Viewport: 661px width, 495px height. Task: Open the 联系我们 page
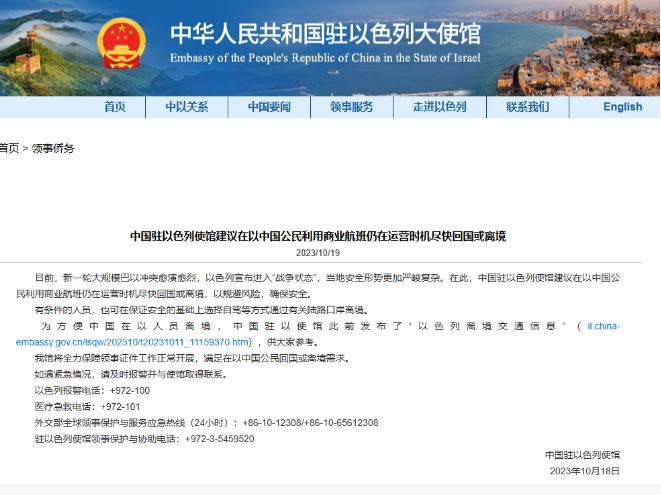(528, 107)
